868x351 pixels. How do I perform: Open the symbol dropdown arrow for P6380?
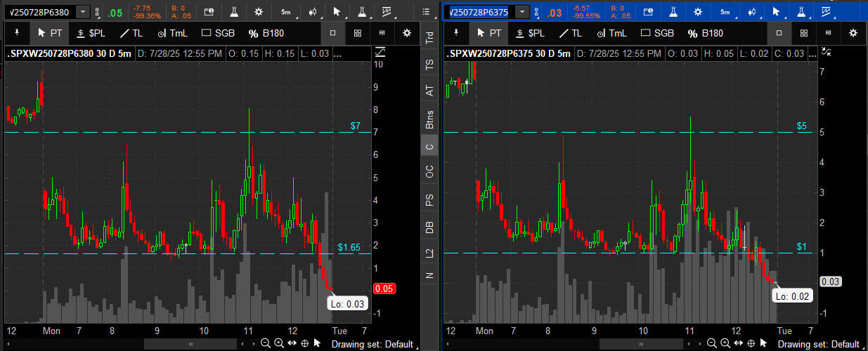point(83,12)
